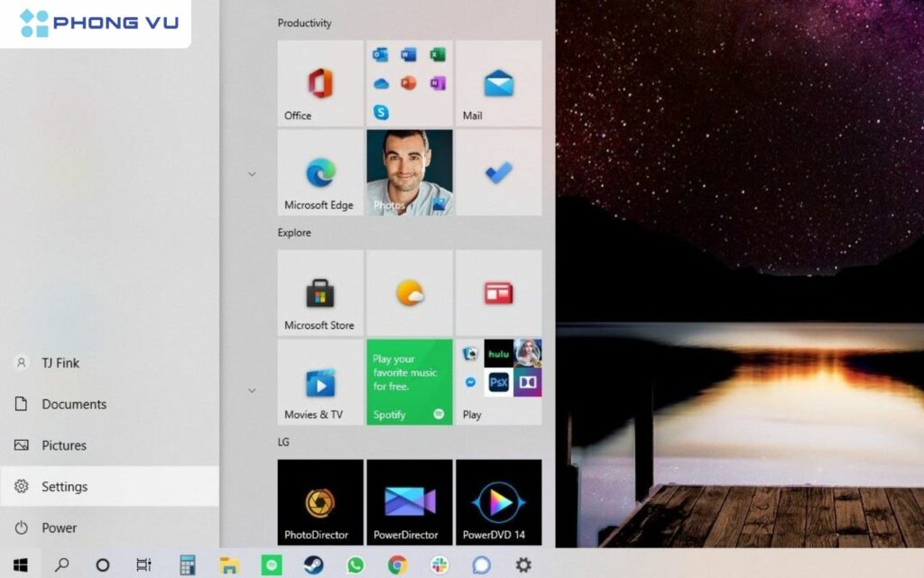Open Messenger in the Play folder tile
The height and width of the screenshot is (578, 924).
[470, 382]
